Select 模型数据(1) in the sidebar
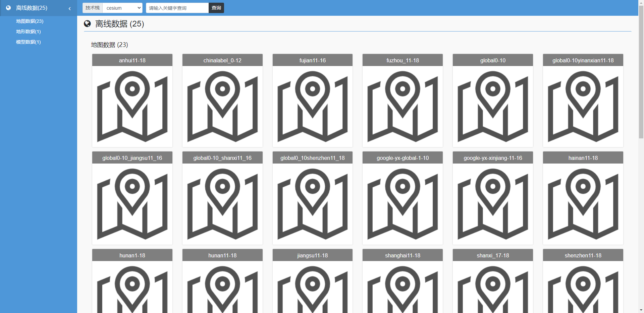 29,42
